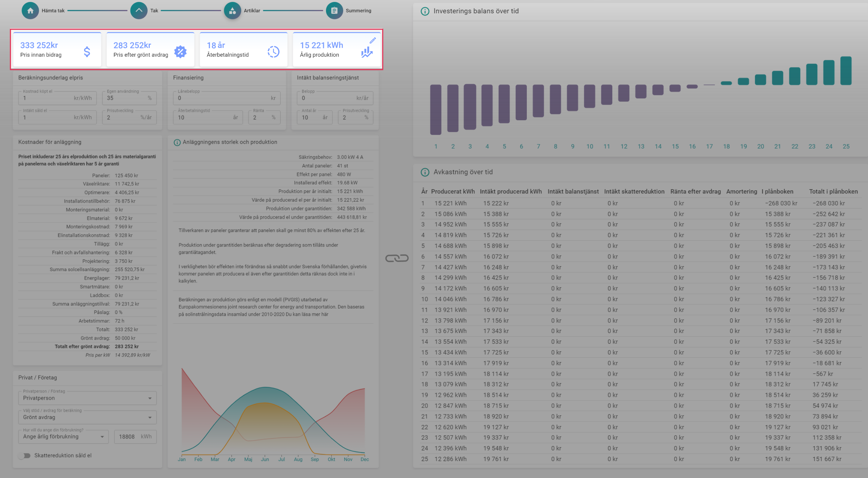868x478 pixels.
Task: Click the 'Producerat kWh' column header
Action: [453, 191]
